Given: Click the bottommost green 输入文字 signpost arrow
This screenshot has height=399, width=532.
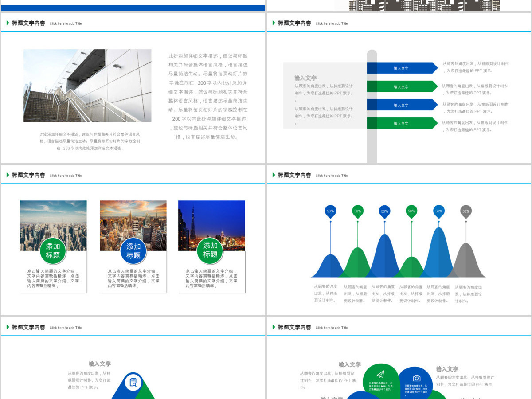Looking at the screenshot, I should (x=402, y=123).
